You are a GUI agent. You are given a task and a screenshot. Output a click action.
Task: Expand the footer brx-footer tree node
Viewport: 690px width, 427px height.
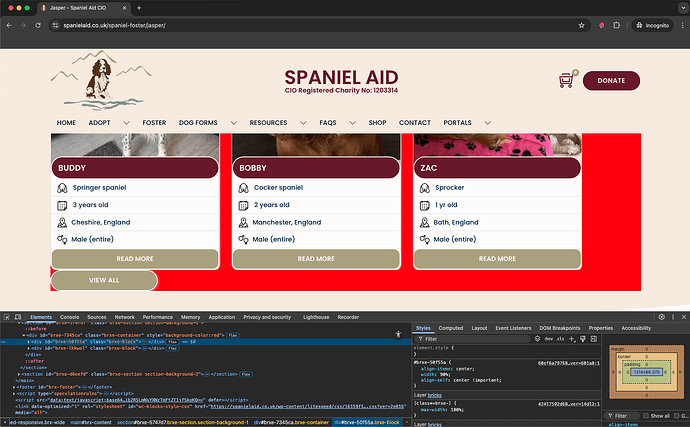pyautogui.click(x=14, y=387)
